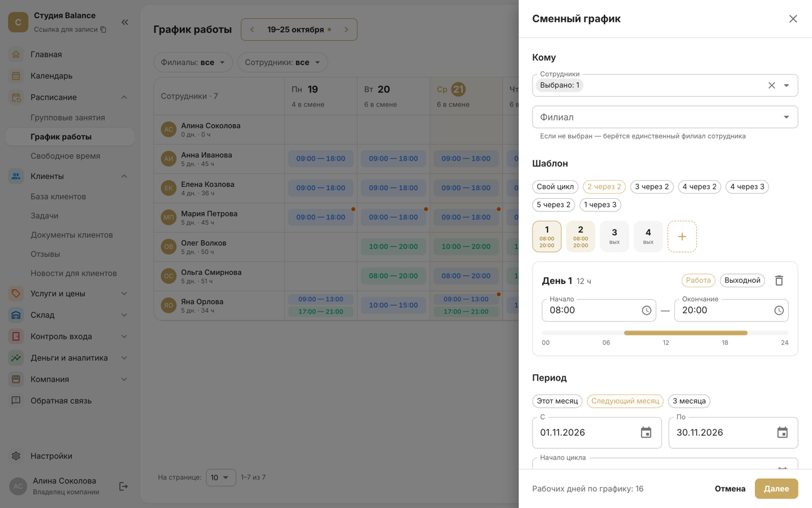The height and width of the screenshot is (508, 812).
Task: Select the Свой цикл template
Action: [555, 187]
